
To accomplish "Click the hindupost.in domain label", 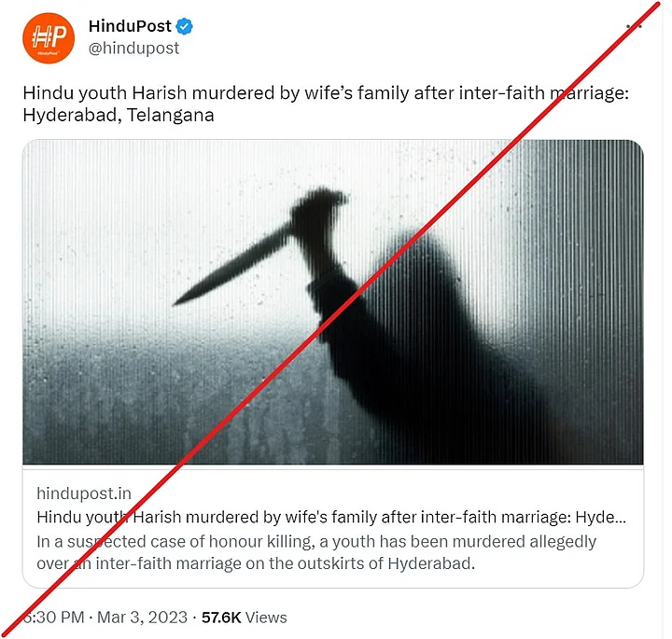I will point(84,493).
